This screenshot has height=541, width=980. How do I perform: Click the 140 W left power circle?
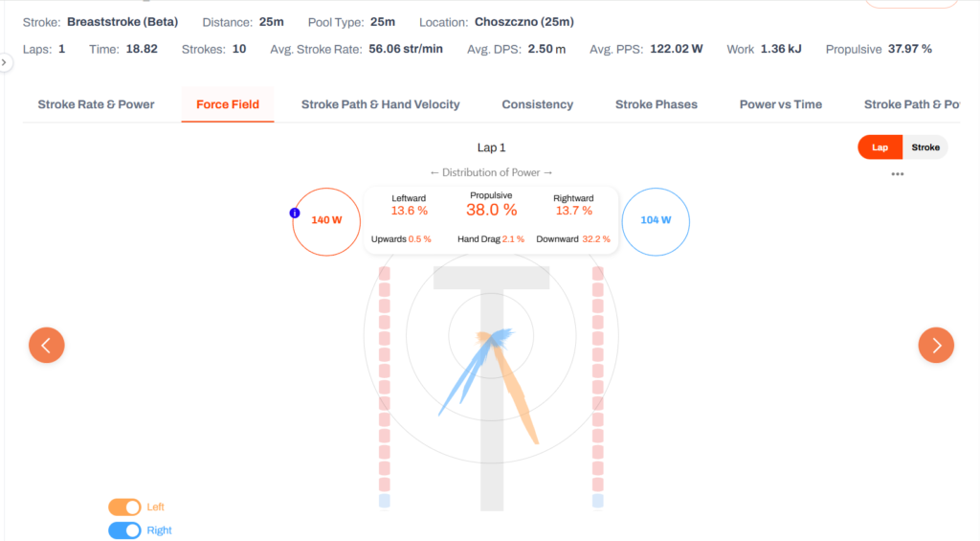[x=326, y=221]
